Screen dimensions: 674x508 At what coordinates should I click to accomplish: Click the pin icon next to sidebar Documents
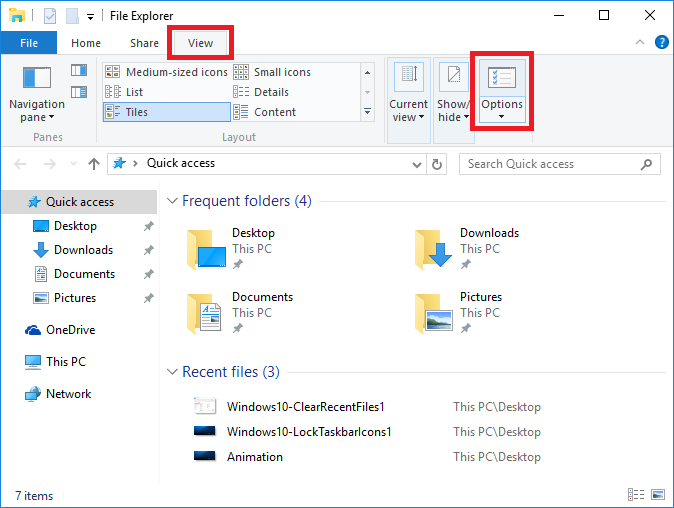coord(149,274)
